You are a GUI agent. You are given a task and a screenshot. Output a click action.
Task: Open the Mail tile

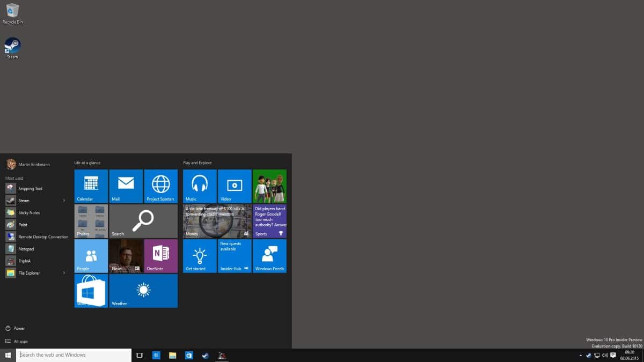click(126, 186)
